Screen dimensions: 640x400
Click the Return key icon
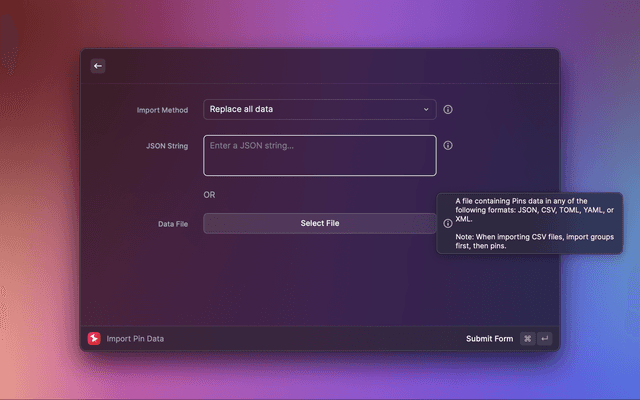(545, 339)
